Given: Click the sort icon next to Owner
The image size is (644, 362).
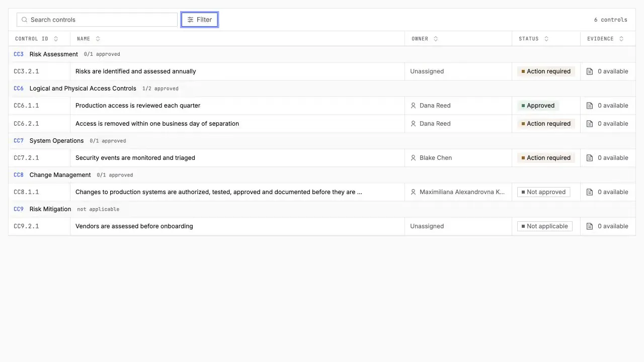Looking at the screenshot, I should pyautogui.click(x=436, y=39).
